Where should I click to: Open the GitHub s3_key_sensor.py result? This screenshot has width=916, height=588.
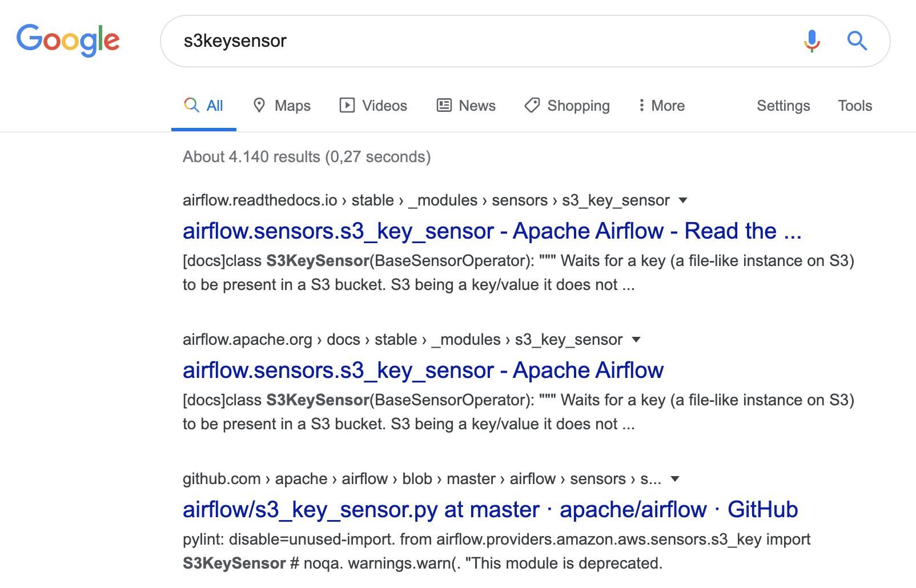coord(489,510)
